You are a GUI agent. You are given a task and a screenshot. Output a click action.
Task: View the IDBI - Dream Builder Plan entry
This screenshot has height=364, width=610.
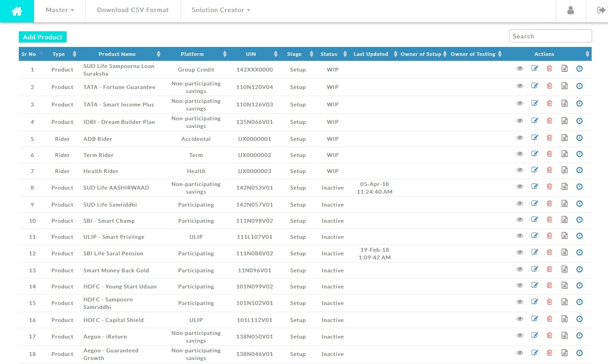tap(520, 121)
